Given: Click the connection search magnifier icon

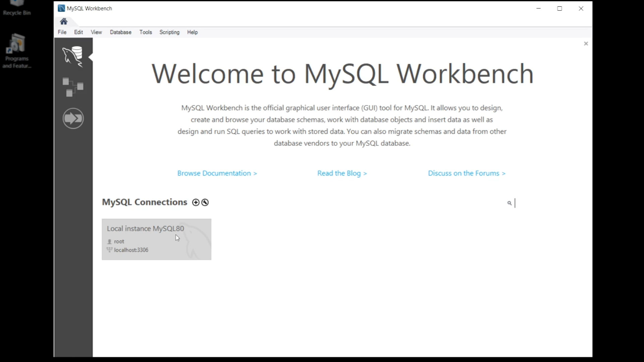Looking at the screenshot, I should (509, 203).
